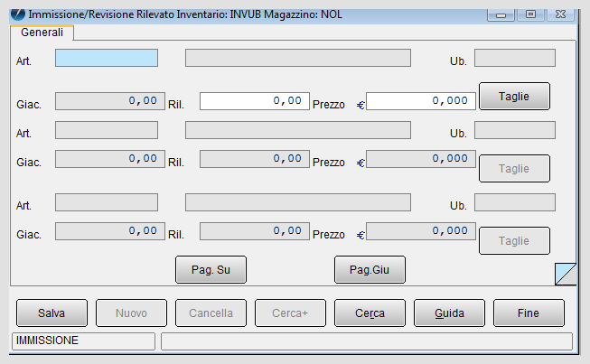This screenshot has height=364, width=590.
Task: Maximize the inventory window
Action: coord(530,14)
